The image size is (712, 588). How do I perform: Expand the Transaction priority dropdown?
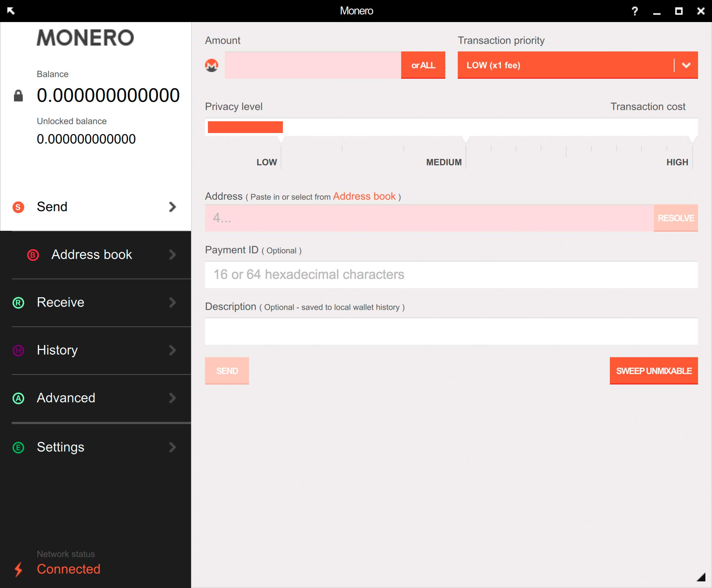pyautogui.click(x=686, y=65)
